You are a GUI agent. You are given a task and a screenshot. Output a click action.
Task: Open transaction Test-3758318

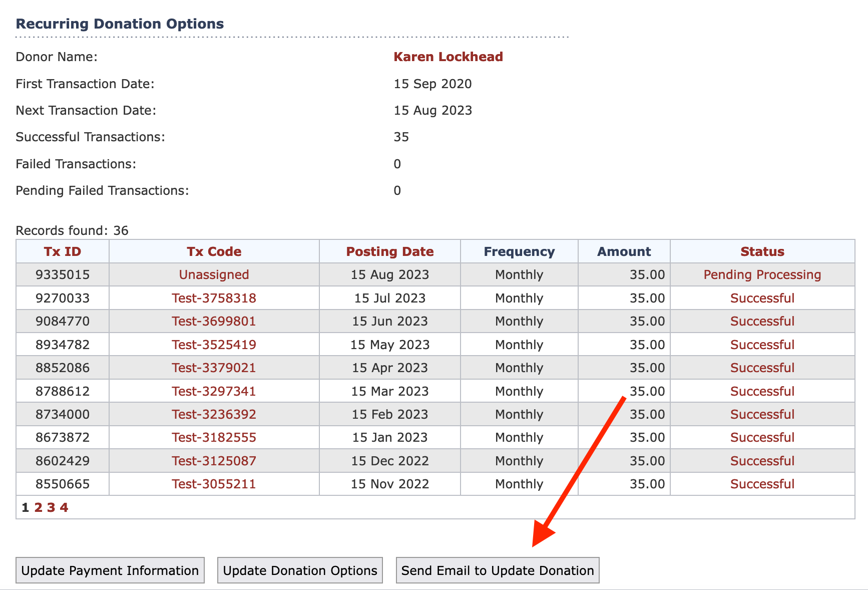coord(214,298)
